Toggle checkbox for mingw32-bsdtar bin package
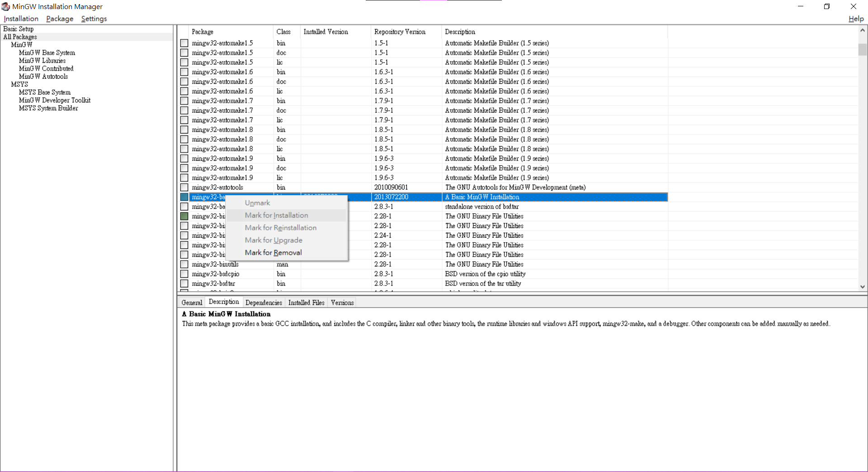This screenshot has height=472, width=868. coord(184,284)
